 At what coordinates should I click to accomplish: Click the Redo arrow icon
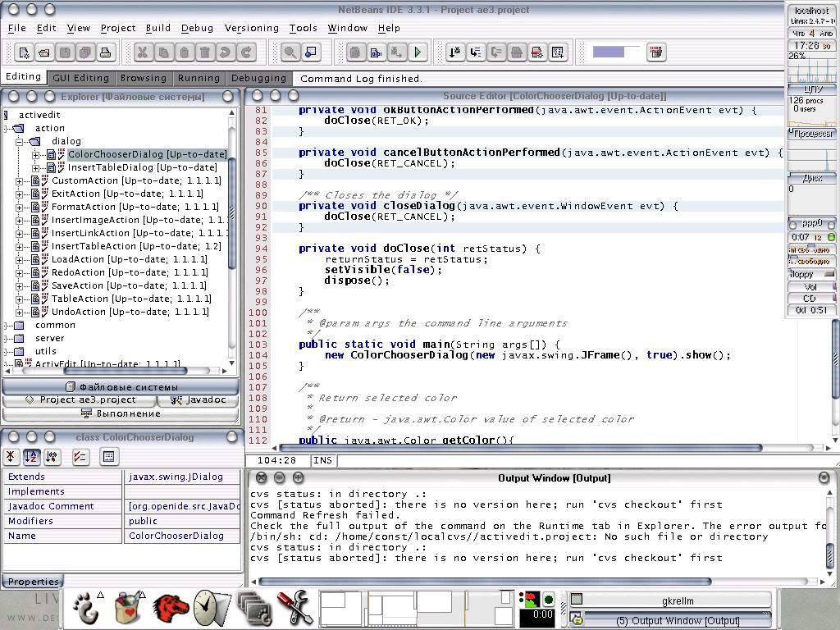pos(246,52)
